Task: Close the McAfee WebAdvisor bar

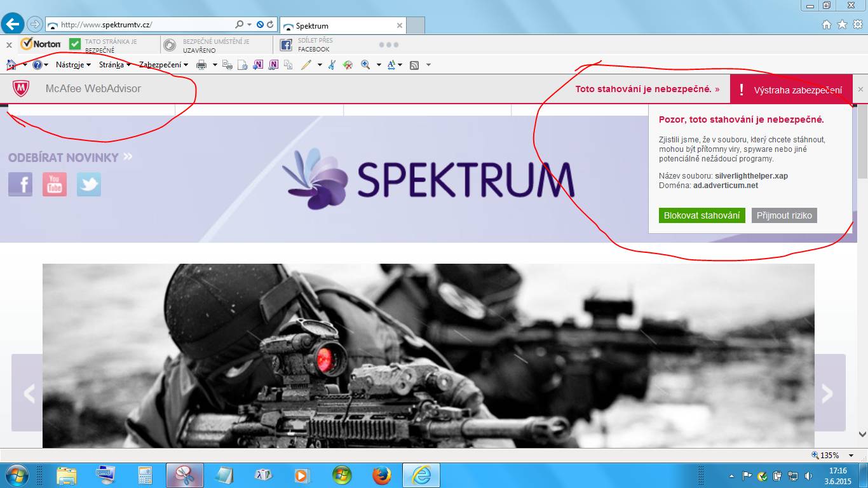Action: tap(860, 90)
